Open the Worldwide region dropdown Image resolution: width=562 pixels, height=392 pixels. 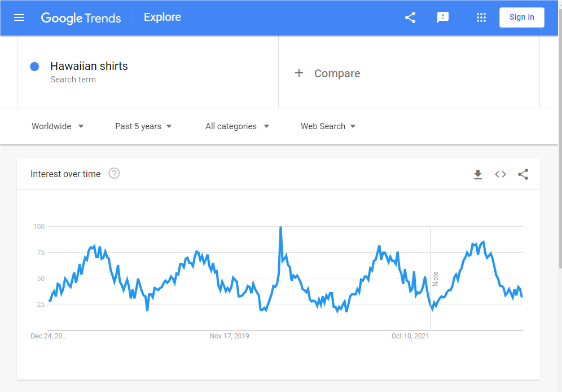tap(58, 126)
